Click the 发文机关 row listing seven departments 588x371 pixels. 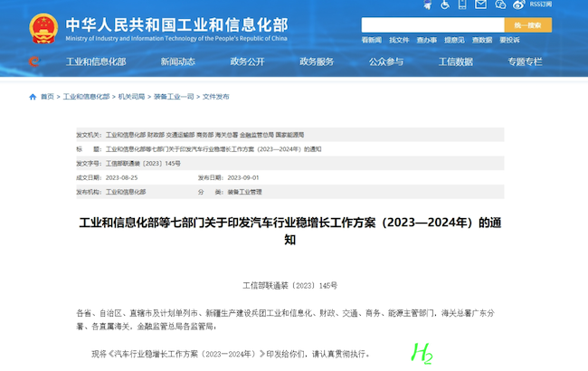click(x=290, y=135)
